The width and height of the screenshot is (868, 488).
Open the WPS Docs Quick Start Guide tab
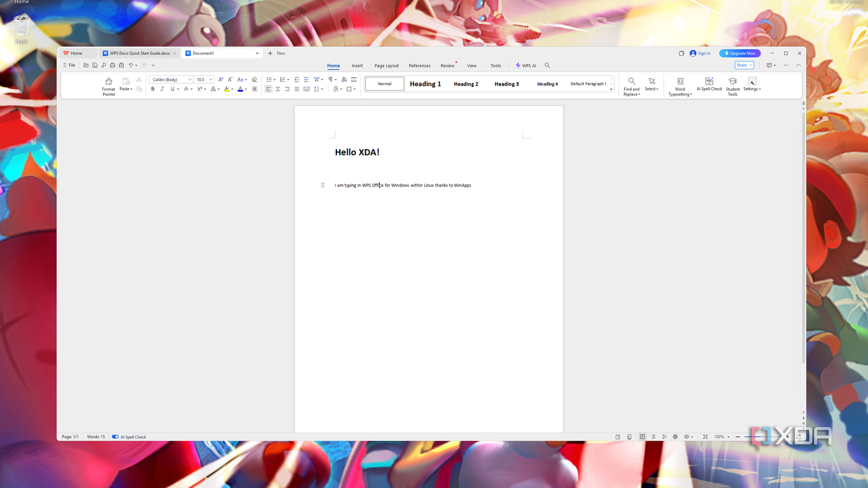139,53
